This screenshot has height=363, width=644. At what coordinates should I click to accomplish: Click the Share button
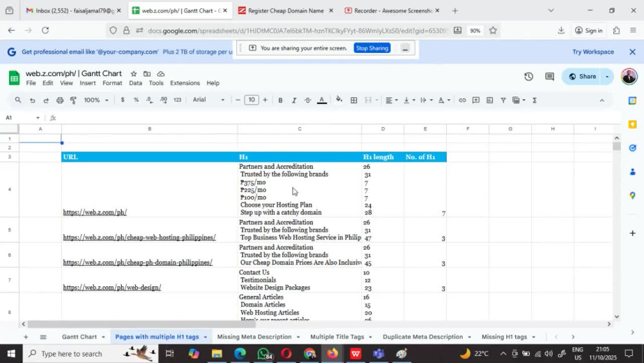[582, 77]
